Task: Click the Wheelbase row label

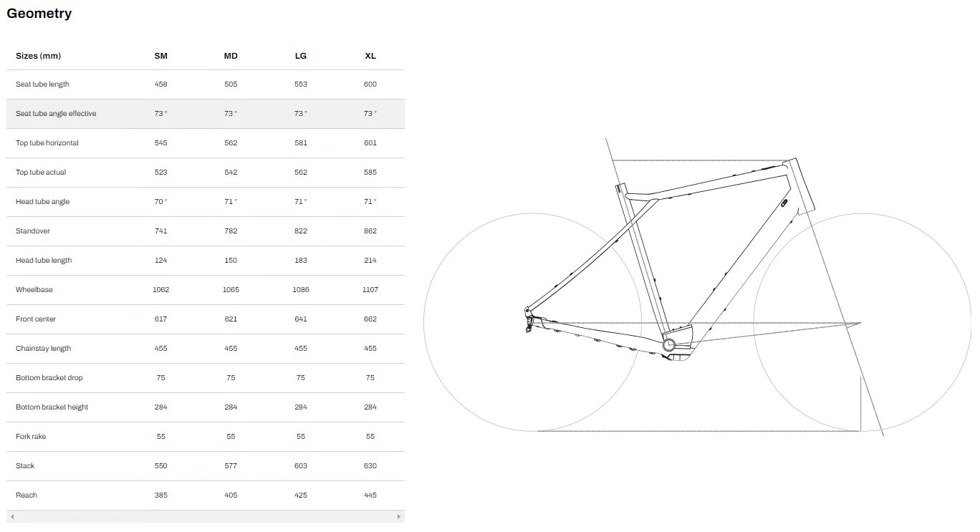Action: [x=34, y=290]
